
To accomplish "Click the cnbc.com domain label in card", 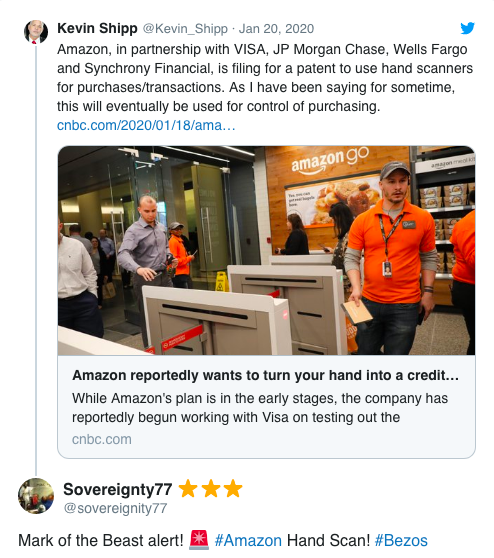I will coord(102,439).
